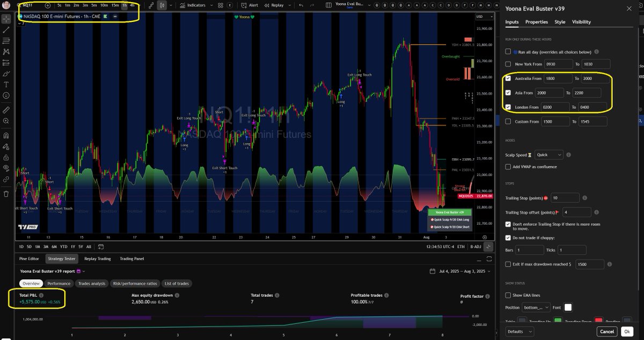Select the 15m timeframe button

coord(115,5)
